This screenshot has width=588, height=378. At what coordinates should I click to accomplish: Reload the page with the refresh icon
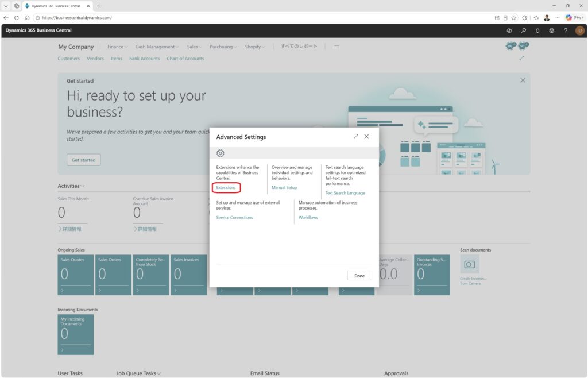coord(17,18)
